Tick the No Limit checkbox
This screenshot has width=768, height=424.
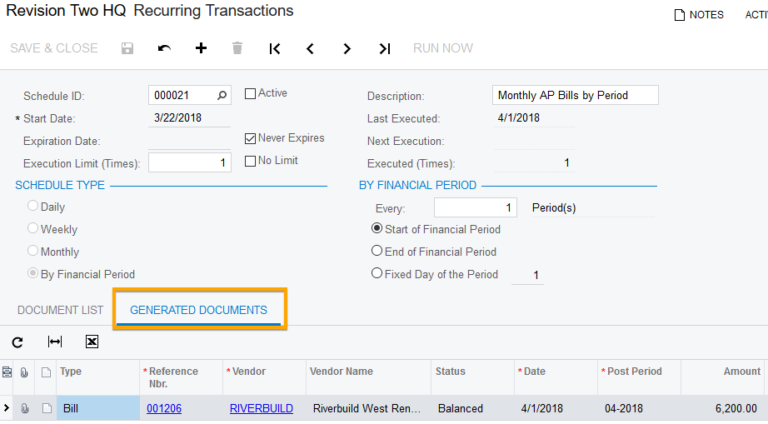point(250,161)
